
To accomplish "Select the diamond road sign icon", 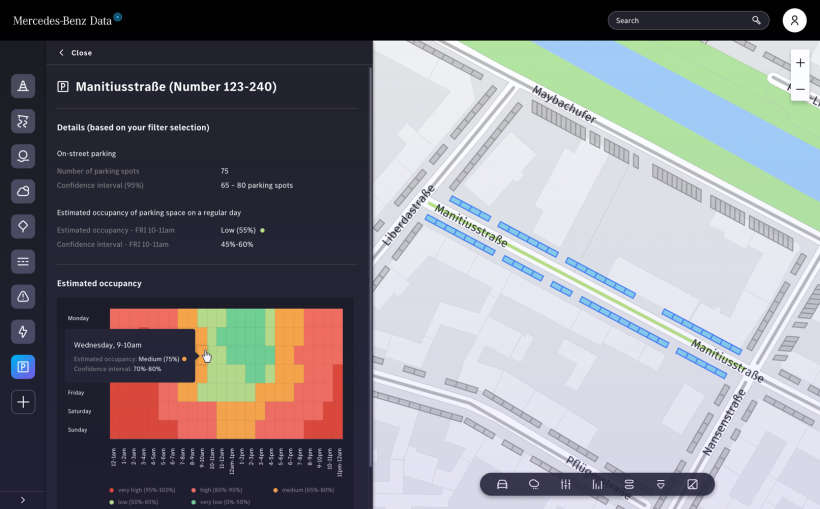I will 23,226.
